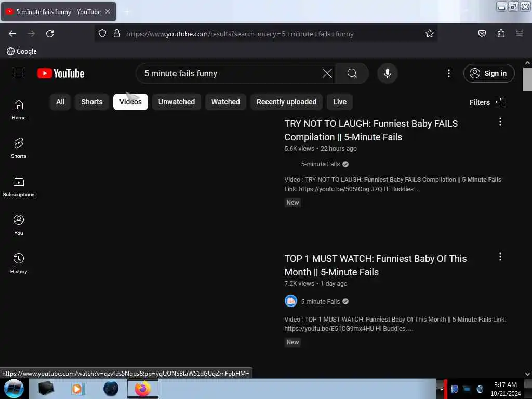Viewport: 532px width, 399px height.
Task: Open the Pocket save icon
Action: 482,34
